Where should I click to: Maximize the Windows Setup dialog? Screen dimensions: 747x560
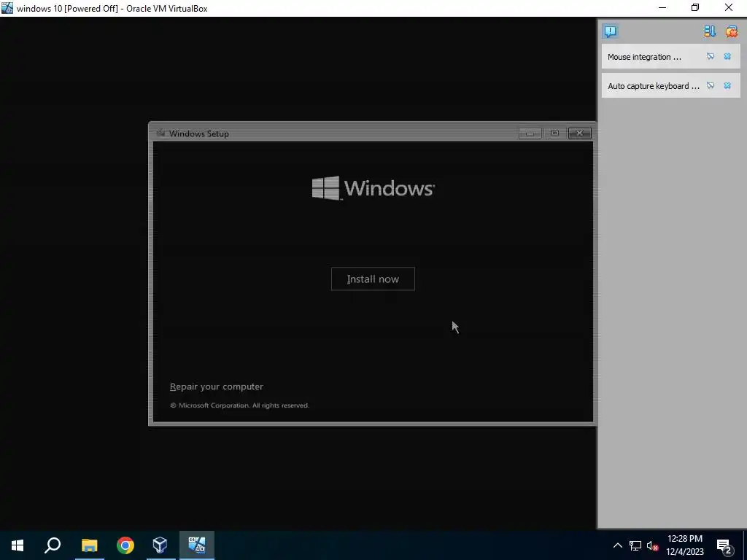(554, 133)
